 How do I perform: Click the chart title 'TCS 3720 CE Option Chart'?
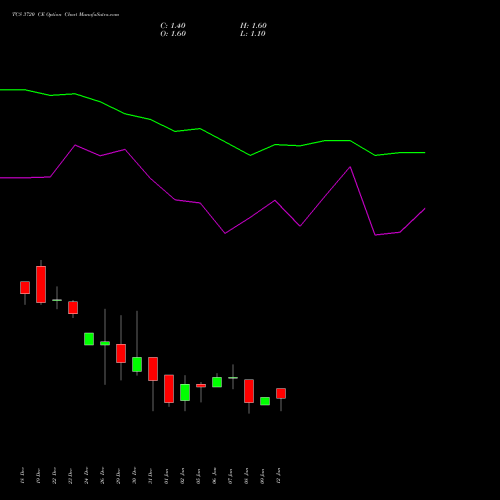click(45, 15)
